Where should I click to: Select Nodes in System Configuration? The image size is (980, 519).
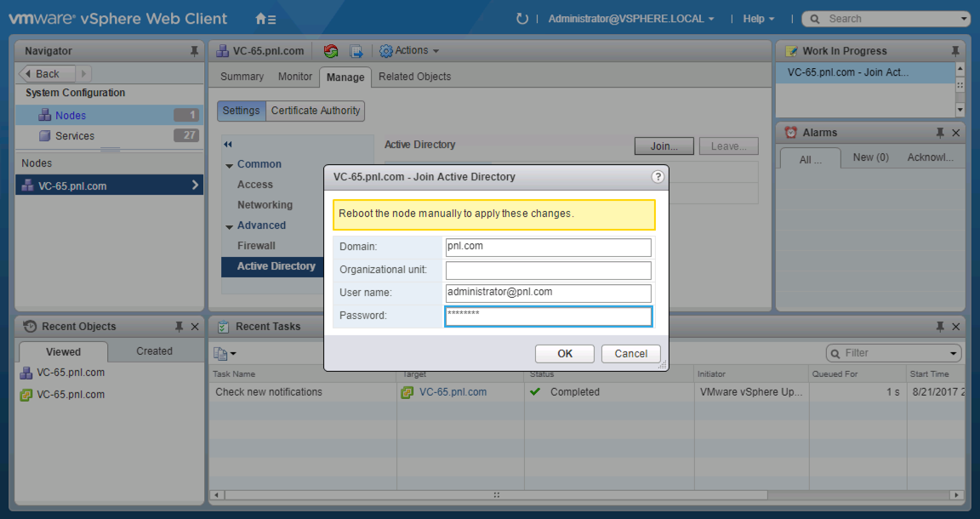(x=110, y=115)
